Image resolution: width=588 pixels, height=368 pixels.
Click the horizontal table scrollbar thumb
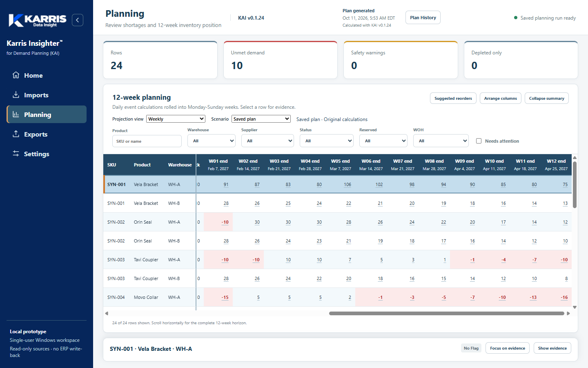447,314
